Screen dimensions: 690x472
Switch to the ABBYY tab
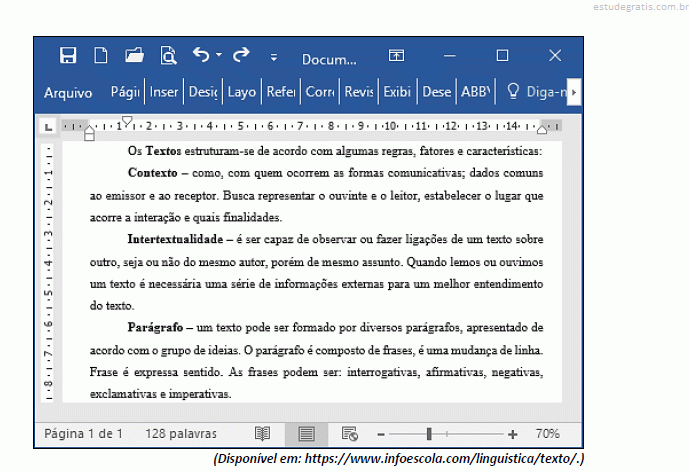point(475,92)
